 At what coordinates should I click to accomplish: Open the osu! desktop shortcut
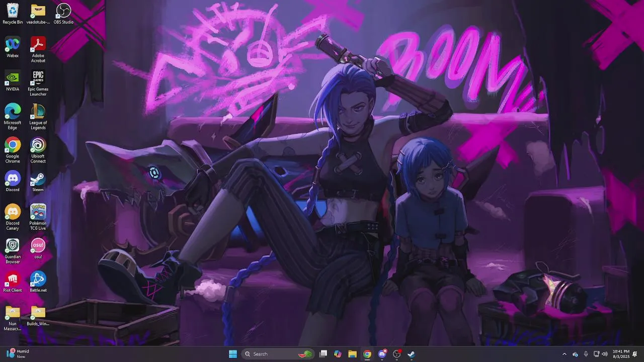38,248
